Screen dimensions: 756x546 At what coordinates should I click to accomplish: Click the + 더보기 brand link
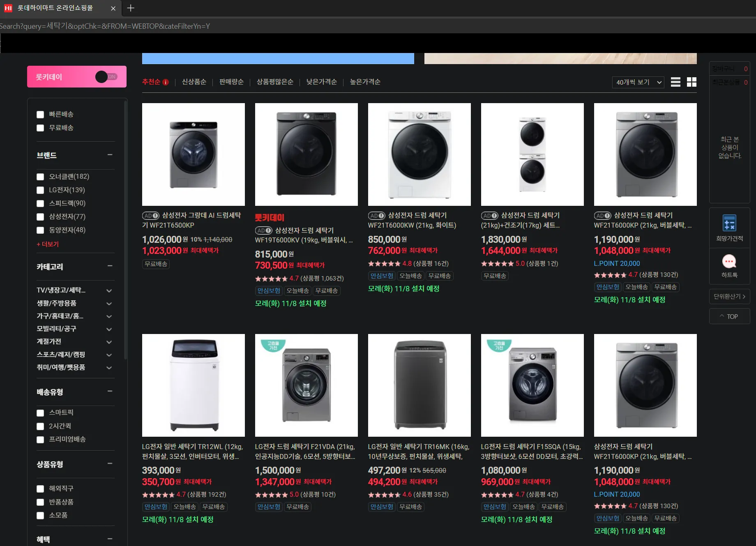pyautogui.click(x=48, y=244)
